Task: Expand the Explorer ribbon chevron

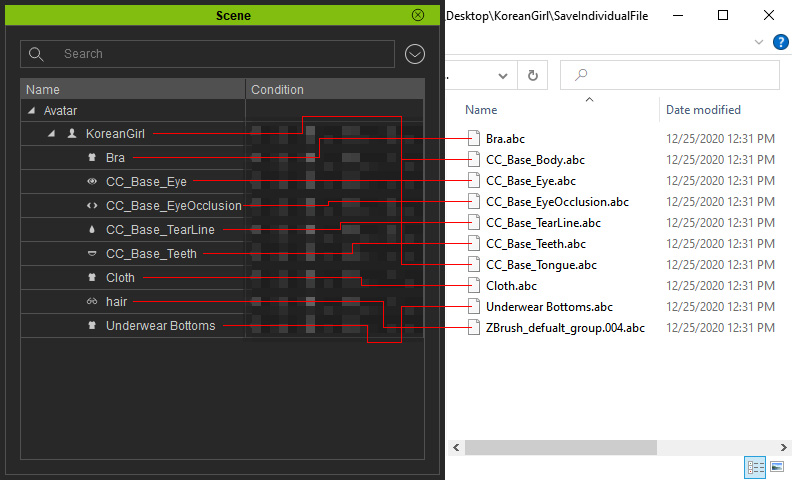Action: point(759,42)
